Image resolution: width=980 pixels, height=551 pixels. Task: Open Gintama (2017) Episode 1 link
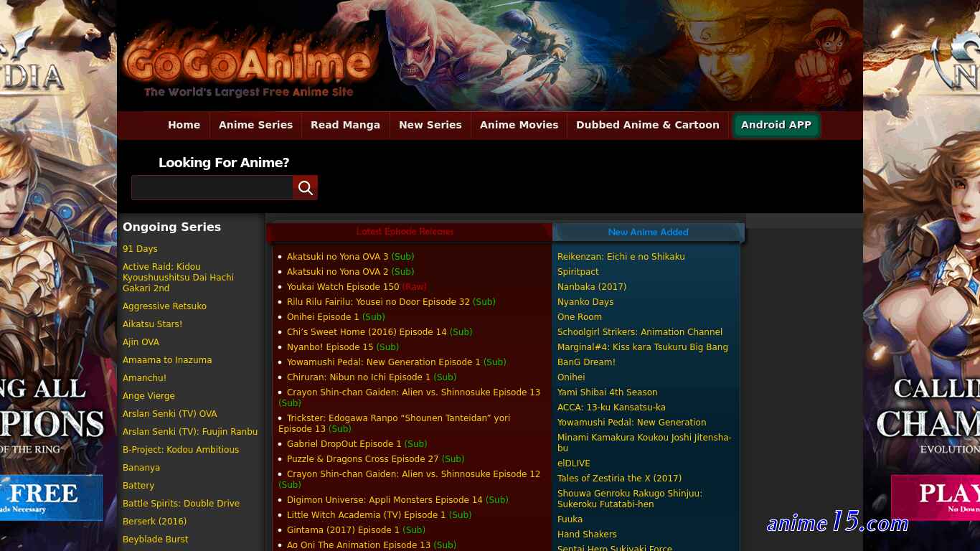[343, 529]
